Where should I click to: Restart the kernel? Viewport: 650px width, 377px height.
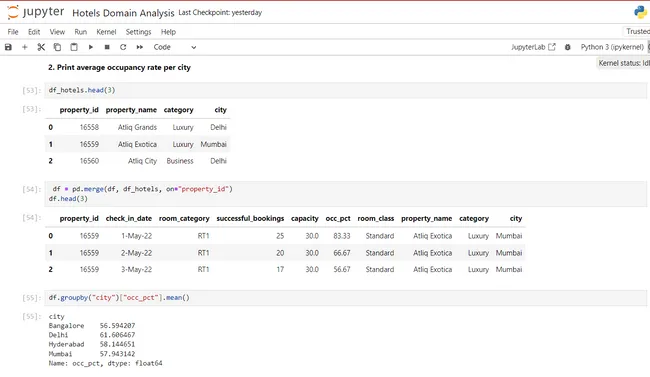[x=123, y=47]
